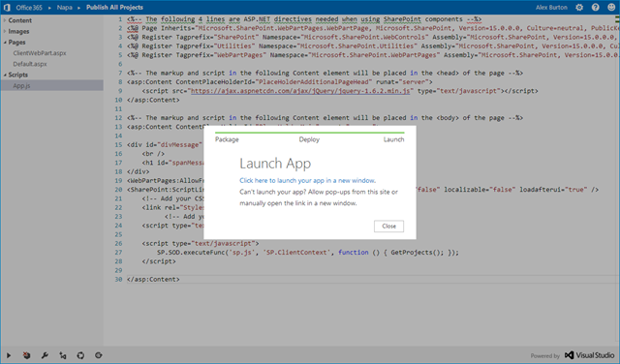The width and height of the screenshot is (620, 364).
Task: Click 'Launch App' heading text
Action: coord(275,164)
